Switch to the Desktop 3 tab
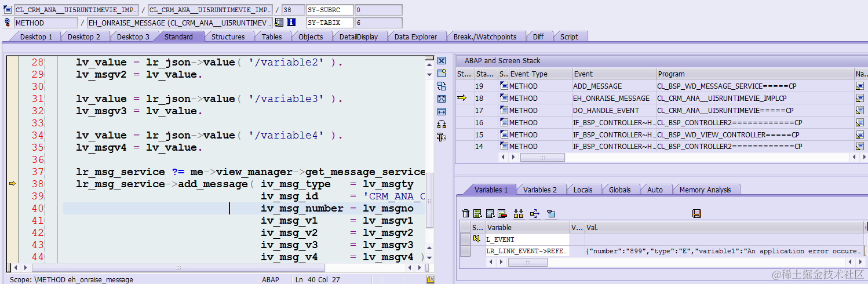Image resolution: width=868 pixels, height=284 pixels. (133, 37)
